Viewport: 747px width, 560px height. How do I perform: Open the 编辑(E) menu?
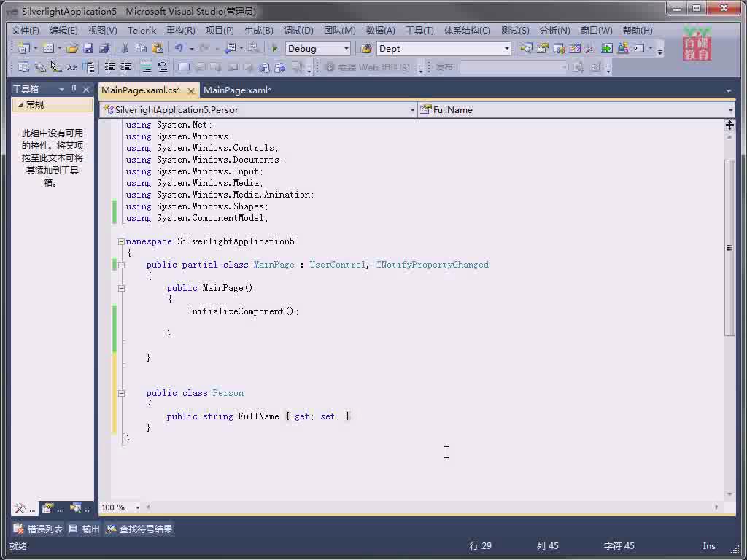[63, 31]
